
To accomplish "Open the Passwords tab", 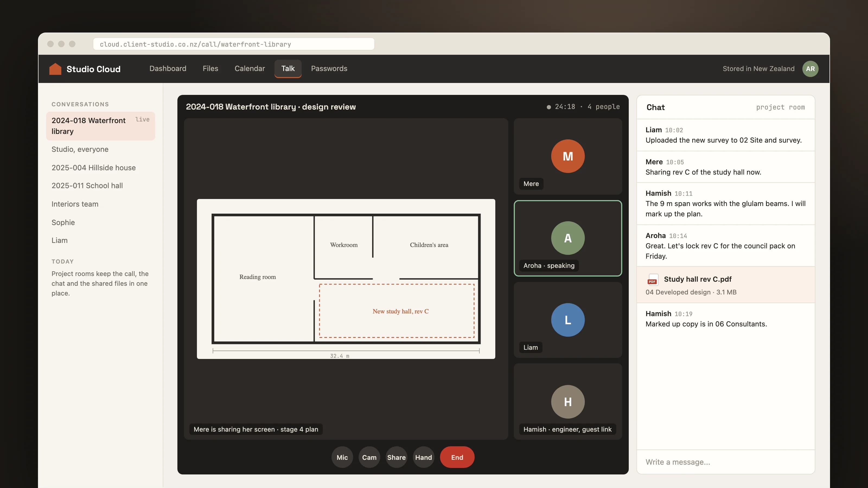I will 329,69.
